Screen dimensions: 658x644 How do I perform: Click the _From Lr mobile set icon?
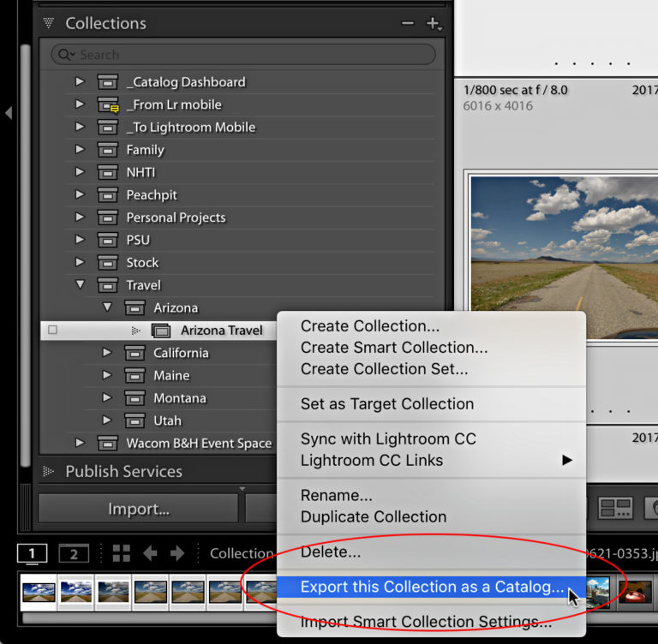pos(108,104)
